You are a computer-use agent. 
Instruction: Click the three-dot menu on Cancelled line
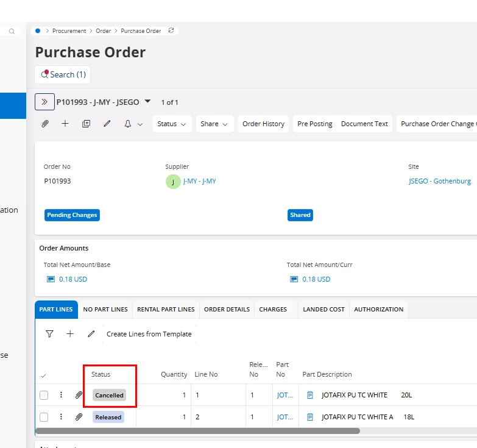click(61, 395)
